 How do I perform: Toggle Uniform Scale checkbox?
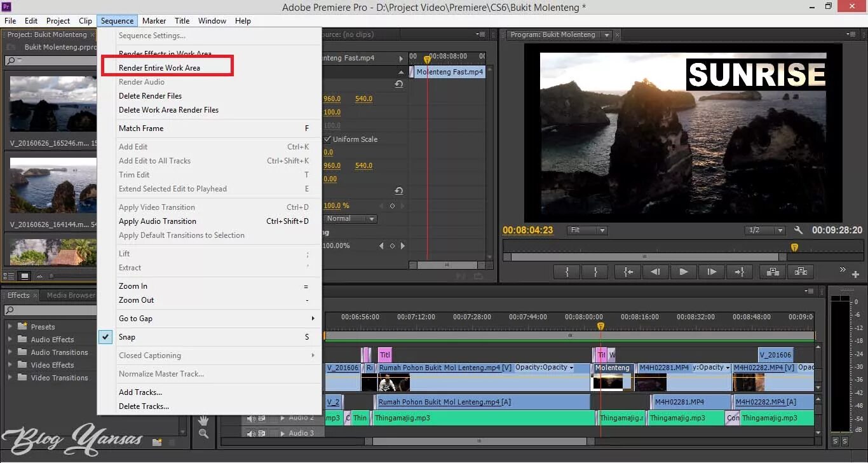pyautogui.click(x=328, y=139)
